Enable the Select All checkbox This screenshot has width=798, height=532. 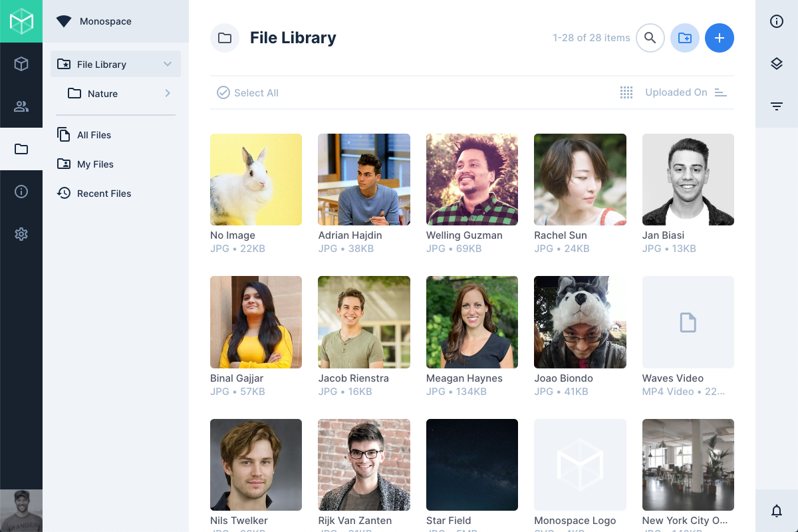point(223,92)
